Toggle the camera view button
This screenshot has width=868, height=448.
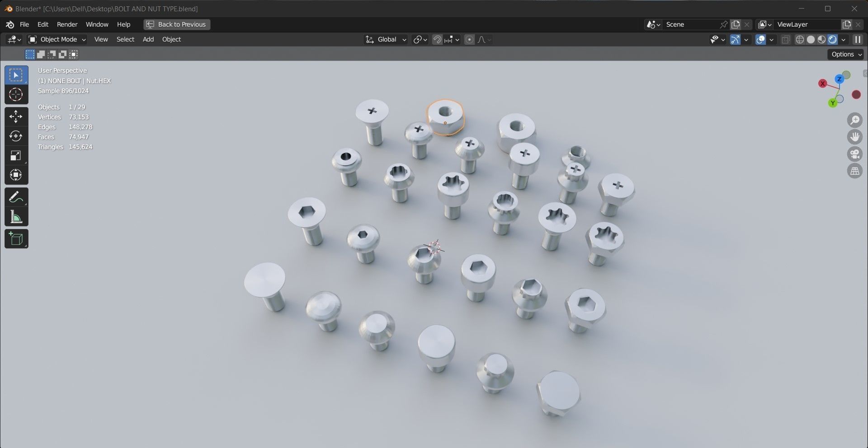(x=854, y=154)
